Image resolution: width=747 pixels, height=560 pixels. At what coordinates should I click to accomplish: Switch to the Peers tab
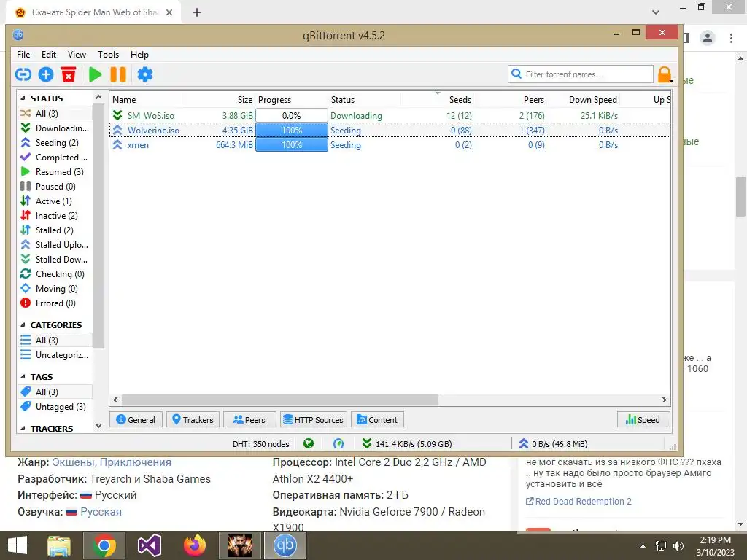[x=249, y=419]
